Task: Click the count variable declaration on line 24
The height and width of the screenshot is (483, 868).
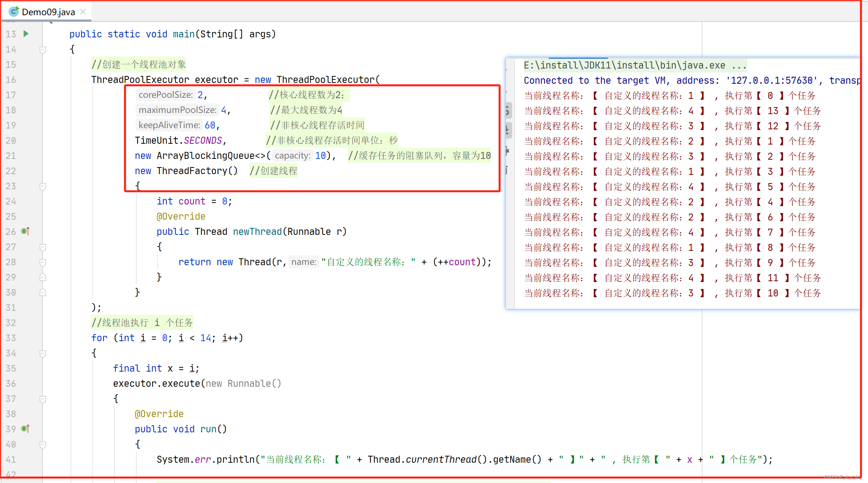Action: [192, 201]
